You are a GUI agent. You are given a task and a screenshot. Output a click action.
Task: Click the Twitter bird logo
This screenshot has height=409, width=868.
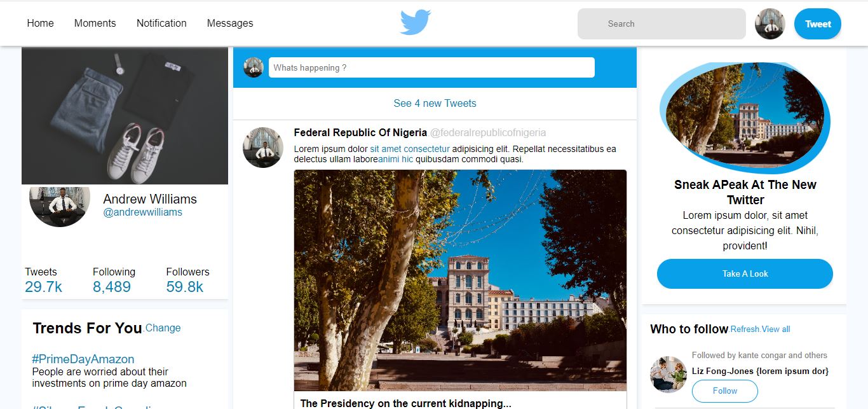click(416, 23)
